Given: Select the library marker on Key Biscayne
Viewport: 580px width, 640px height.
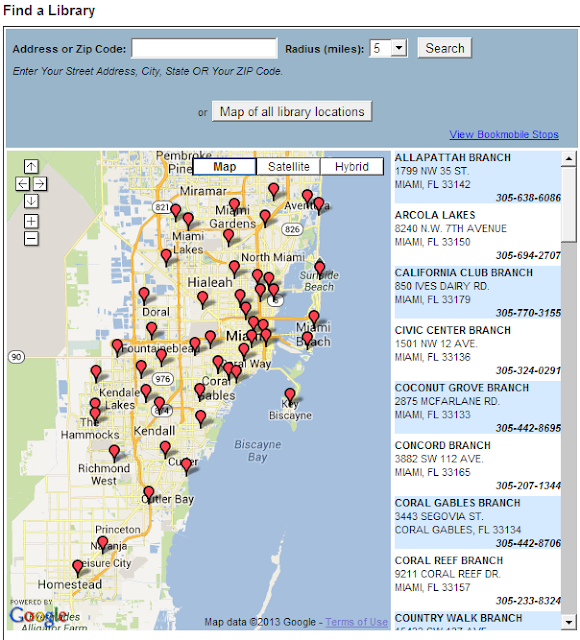Looking at the screenshot, I should pyautogui.click(x=290, y=395).
